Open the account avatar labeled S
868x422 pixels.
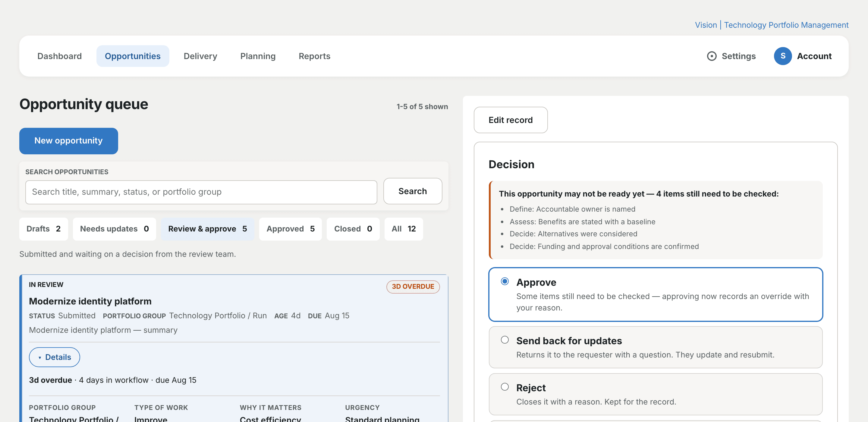pos(783,56)
